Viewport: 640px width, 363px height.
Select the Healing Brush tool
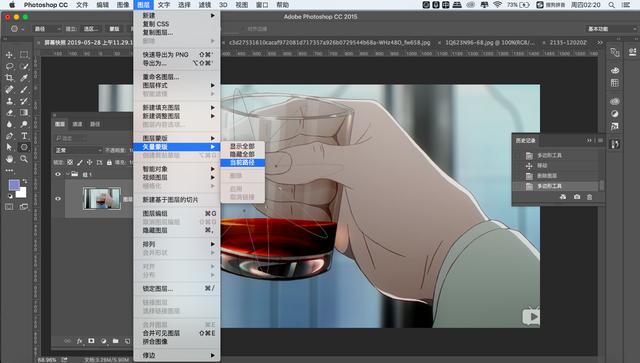9,89
